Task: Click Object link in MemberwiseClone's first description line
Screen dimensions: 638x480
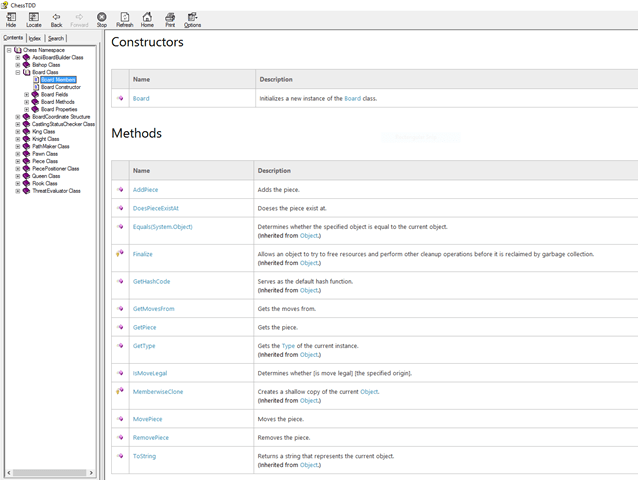Action: click(x=369, y=392)
